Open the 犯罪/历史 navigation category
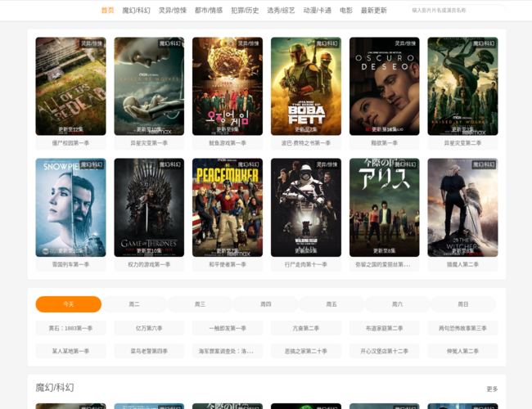This screenshot has width=532, height=409. (245, 11)
